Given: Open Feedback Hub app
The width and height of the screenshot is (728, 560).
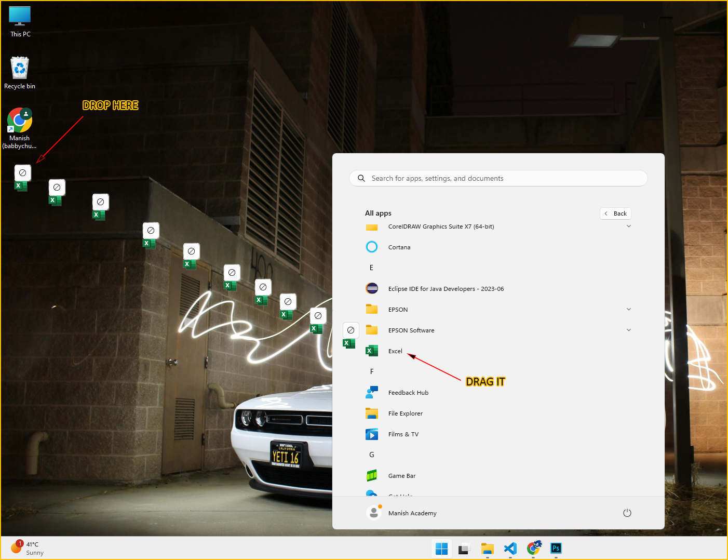Looking at the screenshot, I should point(408,393).
